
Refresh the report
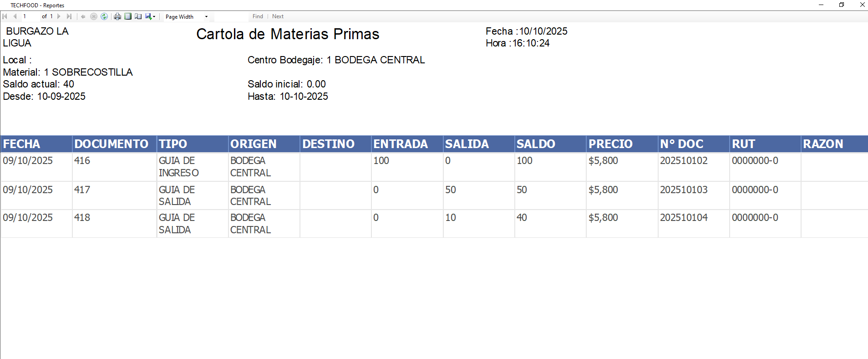click(x=104, y=16)
